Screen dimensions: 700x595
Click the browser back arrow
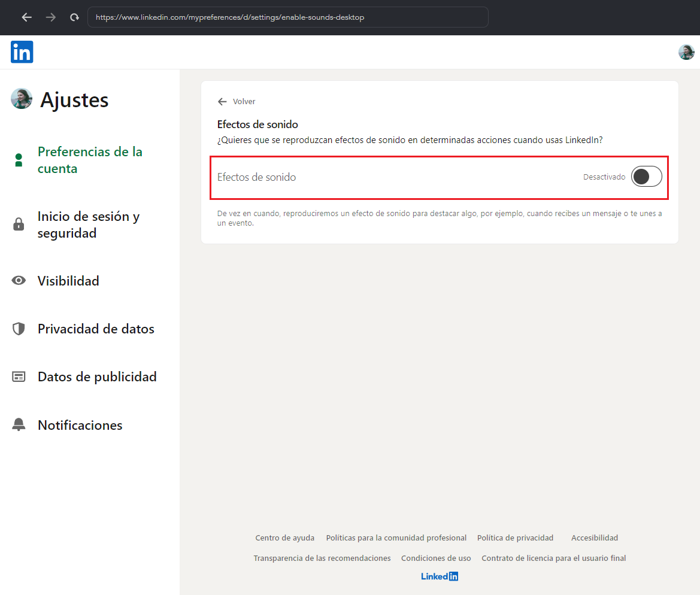point(26,17)
